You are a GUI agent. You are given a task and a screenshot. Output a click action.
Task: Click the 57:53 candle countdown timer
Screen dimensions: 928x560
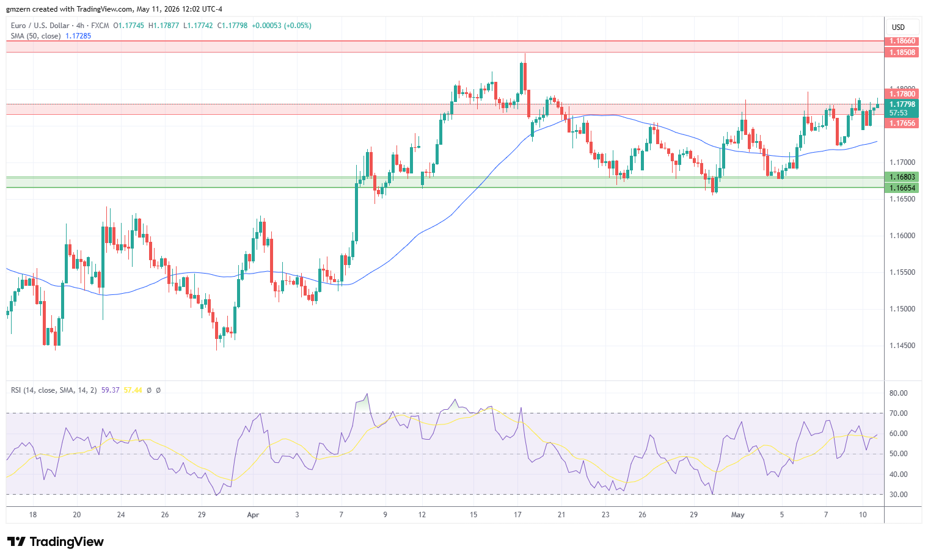coord(898,113)
